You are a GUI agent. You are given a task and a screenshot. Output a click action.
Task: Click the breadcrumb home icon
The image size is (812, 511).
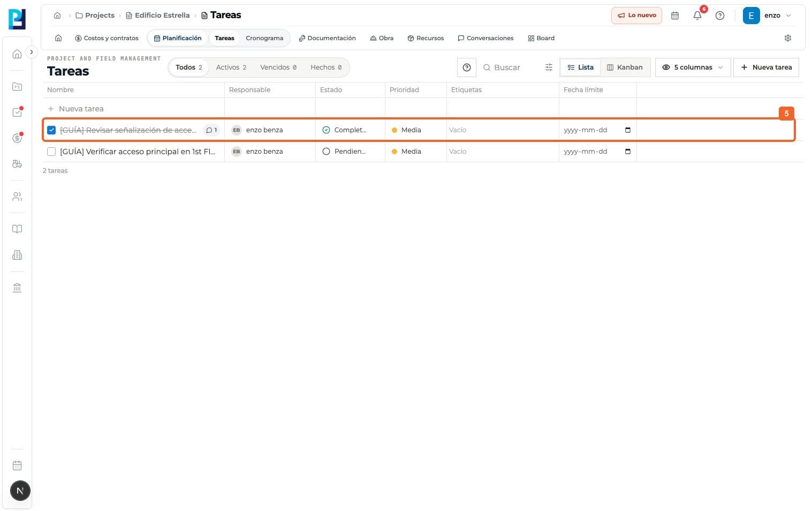pyautogui.click(x=57, y=16)
